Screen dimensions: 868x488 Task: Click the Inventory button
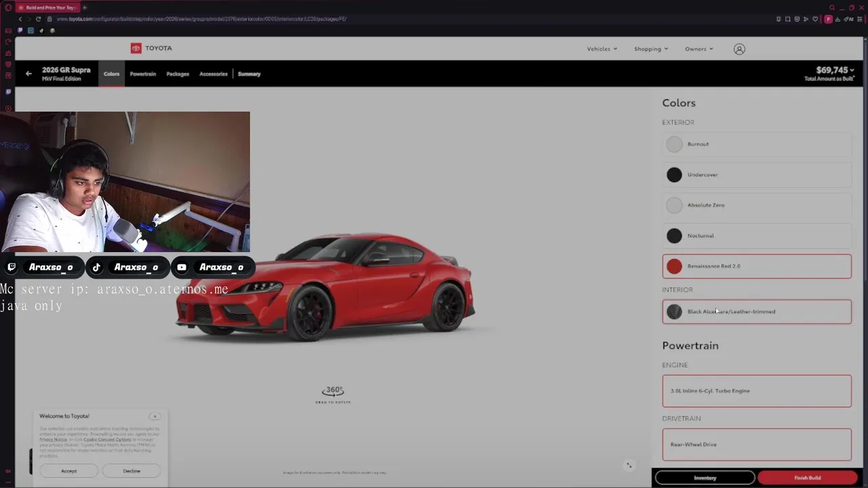coord(705,478)
